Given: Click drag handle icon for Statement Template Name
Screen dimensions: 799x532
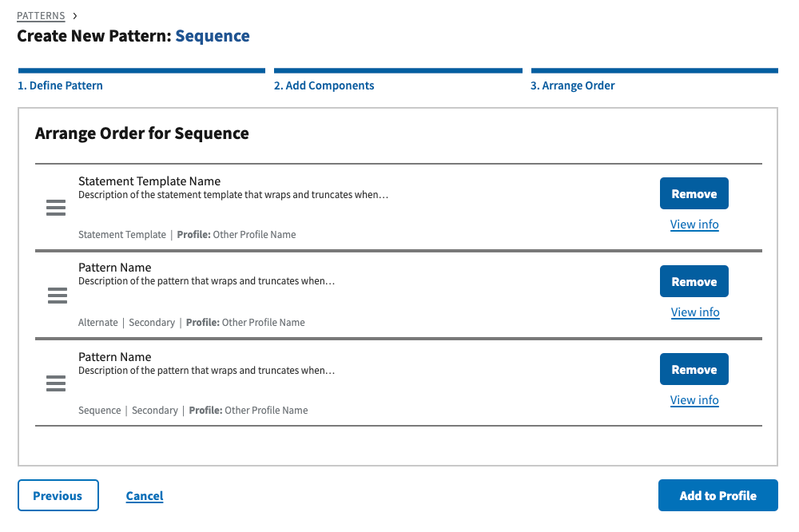Looking at the screenshot, I should pos(56,208).
